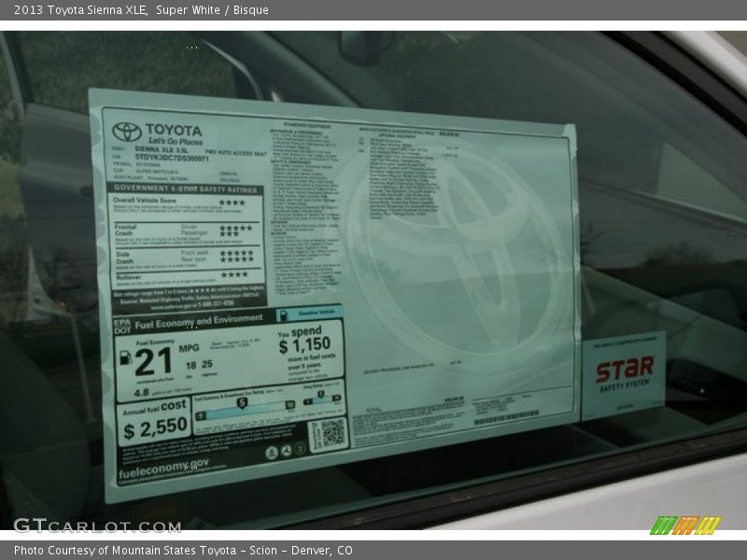Select the fourth star in Overall Vehicle Score
Viewport: 747px width, 560px height.
coord(241,203)
